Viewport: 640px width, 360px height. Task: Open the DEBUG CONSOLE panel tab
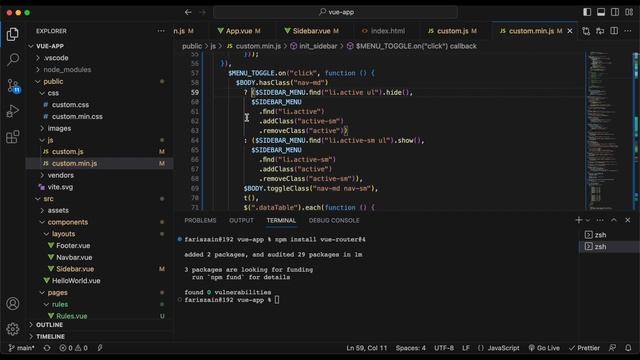pos(334,220)
